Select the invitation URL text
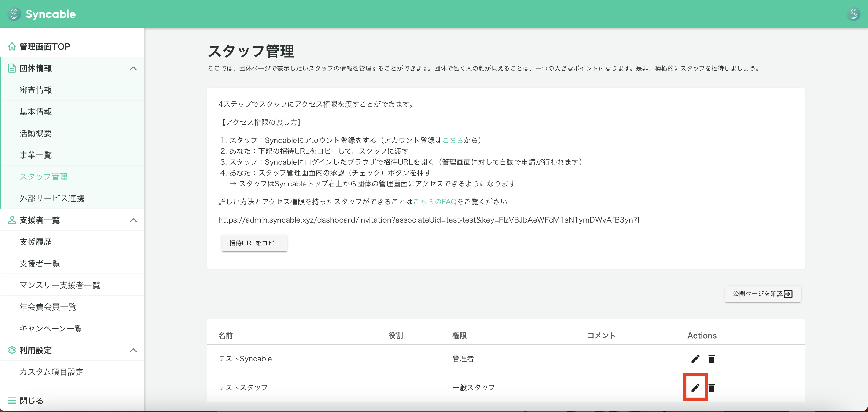 [x=429, y=220]
